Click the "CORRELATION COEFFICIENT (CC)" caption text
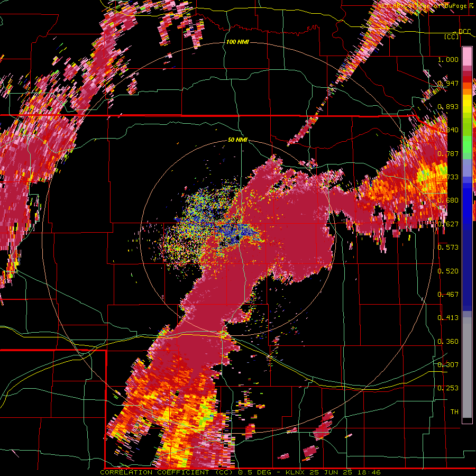 tap(167, 472)
